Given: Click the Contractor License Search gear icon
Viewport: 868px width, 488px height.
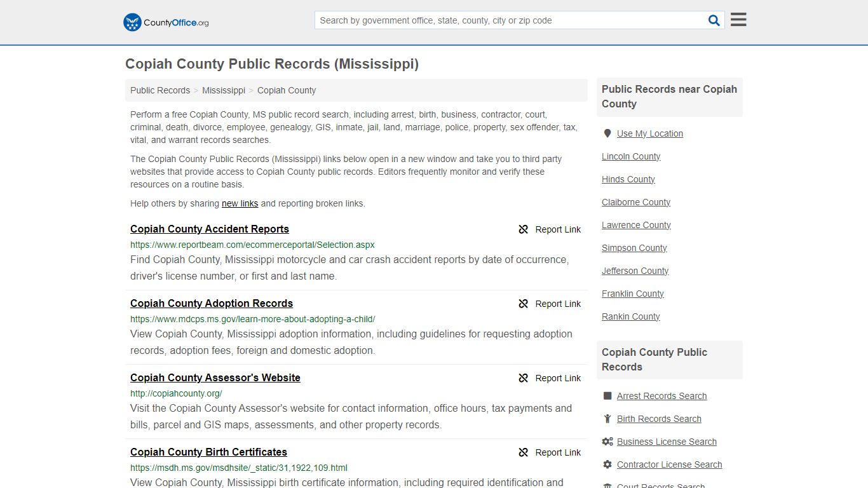Looking at the screenshot, I should click(x=607, y=464).
